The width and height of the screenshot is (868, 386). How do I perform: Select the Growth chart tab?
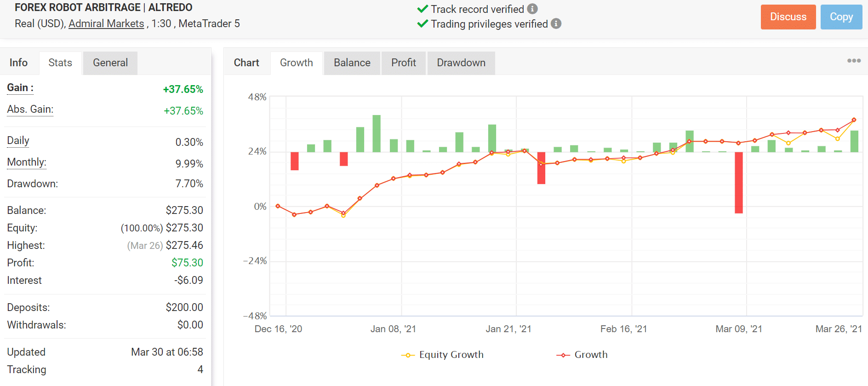(297, 63)
